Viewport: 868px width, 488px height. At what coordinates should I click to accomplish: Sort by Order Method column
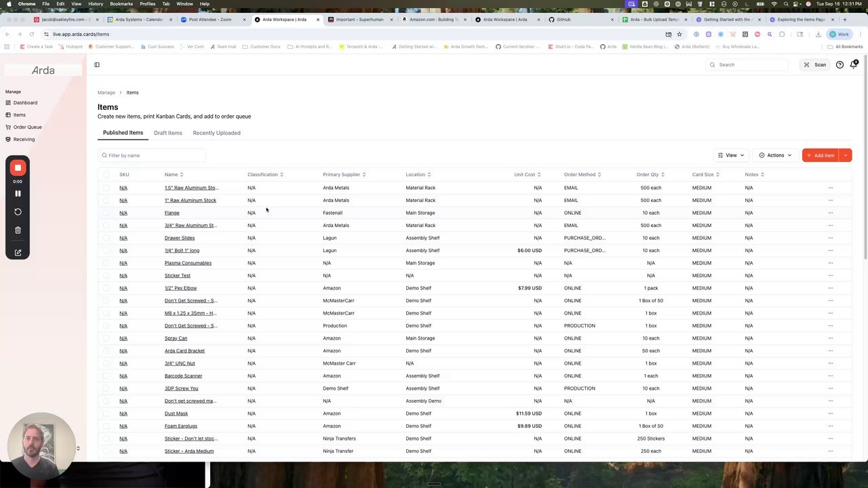[x=582, y=175]
